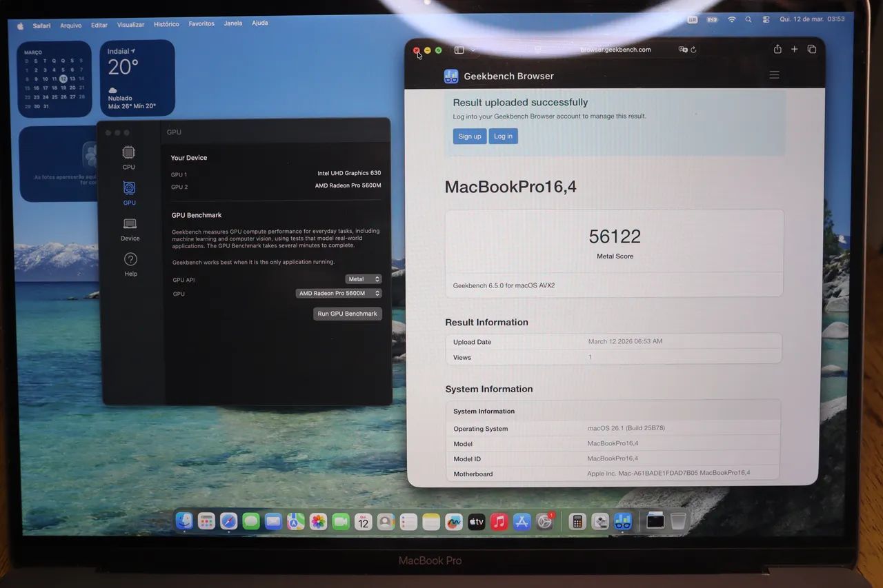The width and height of the screenshot is (883, 588).
Task: Reload the page in Safari
Action: coord(693,50)
